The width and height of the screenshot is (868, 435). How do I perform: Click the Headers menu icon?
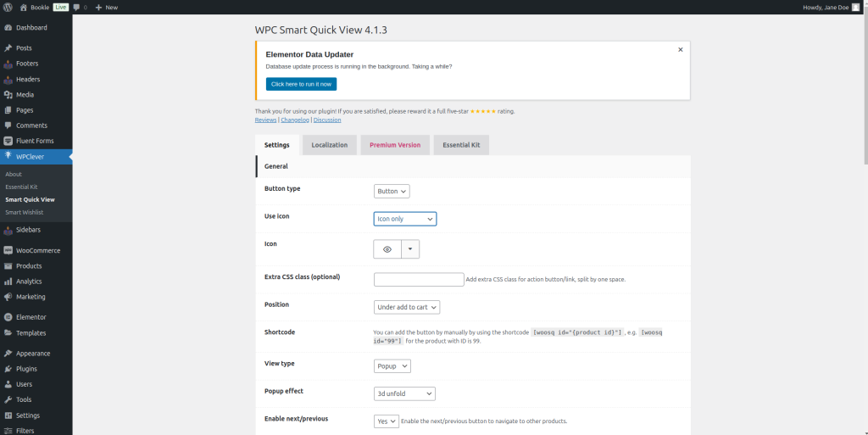coord(8,79)
